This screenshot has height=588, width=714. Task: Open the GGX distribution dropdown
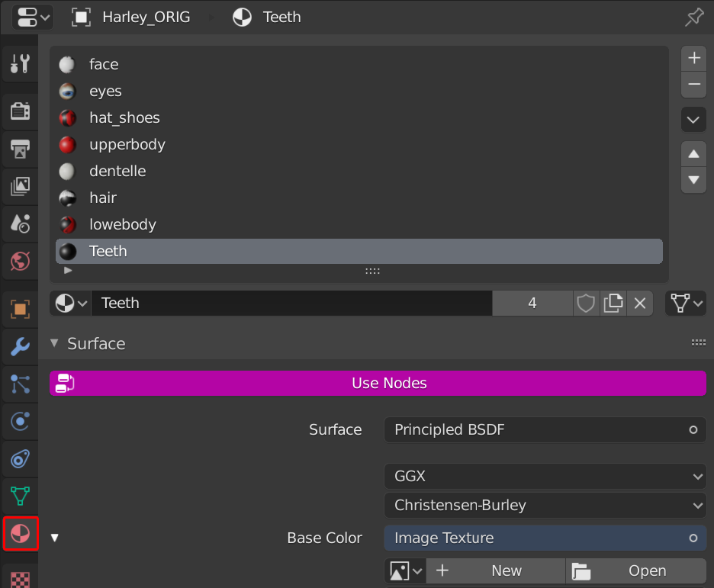(545, 477)
